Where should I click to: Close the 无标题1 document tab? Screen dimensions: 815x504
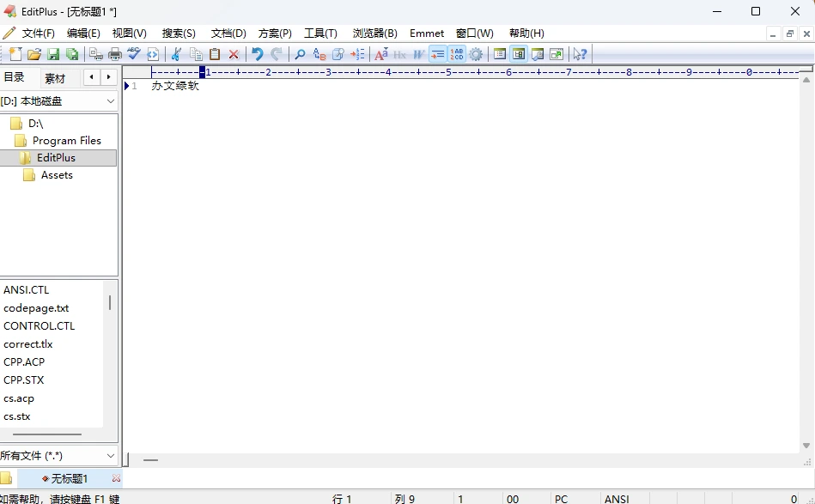116,478
